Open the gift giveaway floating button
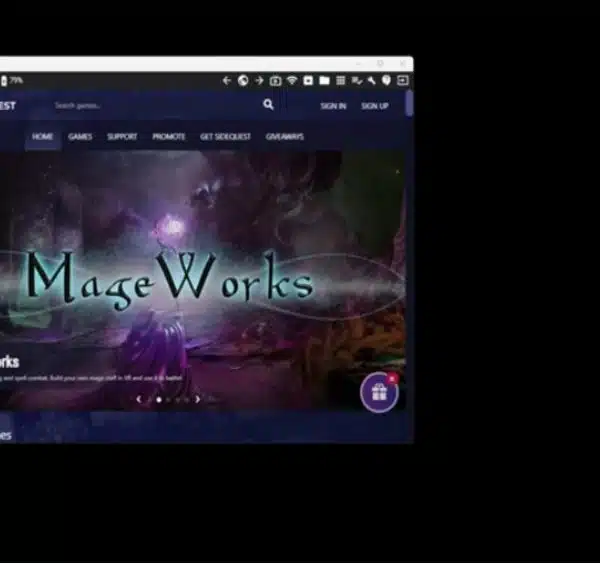The image size is (600, 564). point(379,392)
